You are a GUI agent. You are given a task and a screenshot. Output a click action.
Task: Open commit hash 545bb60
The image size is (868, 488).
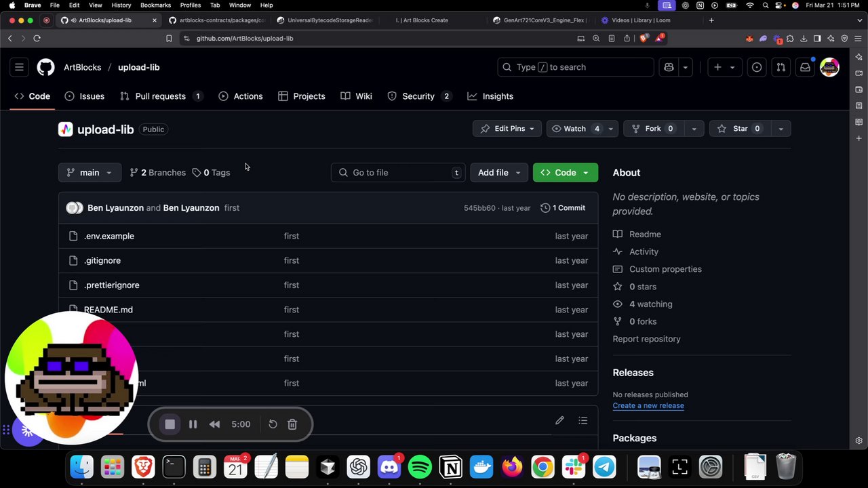(479, 208)
